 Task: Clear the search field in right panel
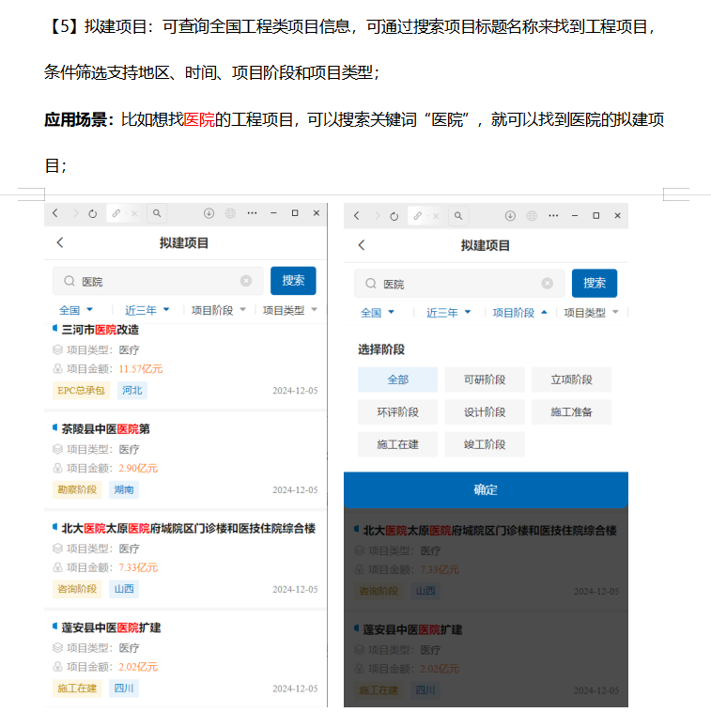547,284
